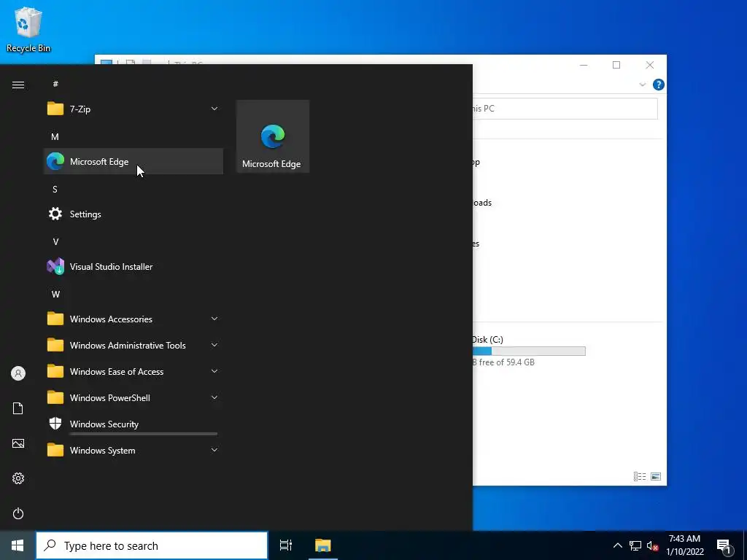Focus the taskbar search box
Image resolution: width=747 pixels, height=560 pixels.
click(x=152, y=545)
